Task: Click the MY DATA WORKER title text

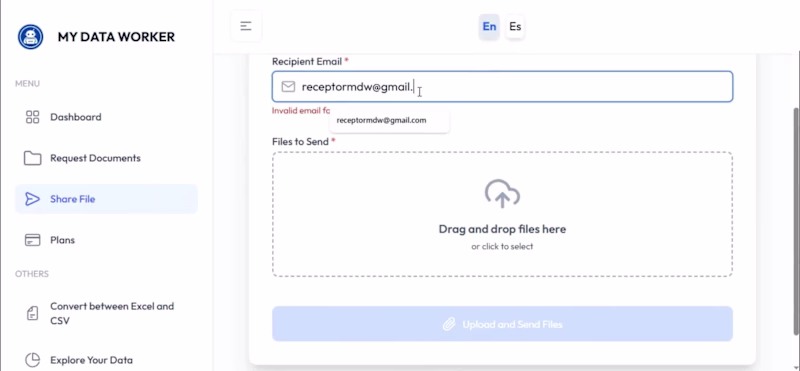Action: pyautogui.click(x=116, y=37)
